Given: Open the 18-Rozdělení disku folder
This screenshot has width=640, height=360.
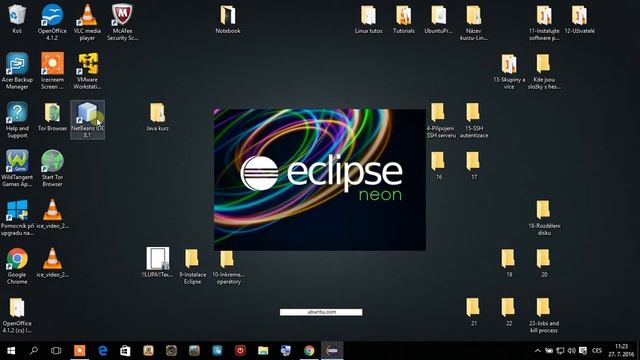Looking at the screenshot, I should click(544, 218).
